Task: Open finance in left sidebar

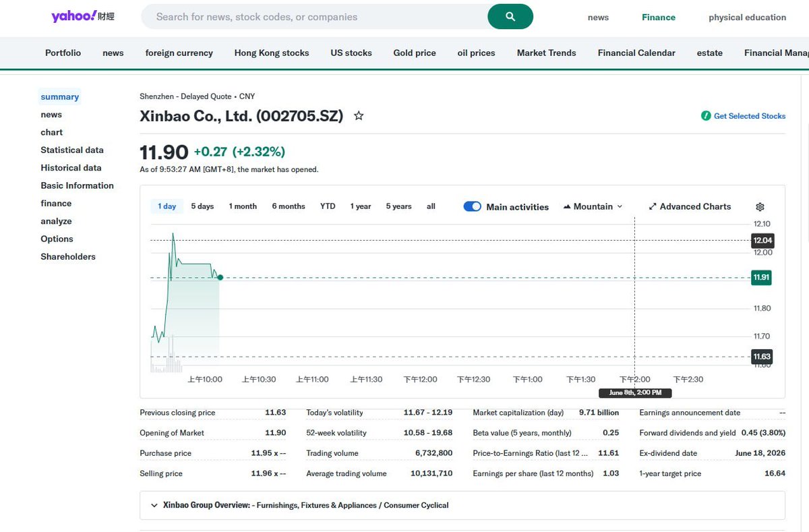Action: tap(56, 203)
